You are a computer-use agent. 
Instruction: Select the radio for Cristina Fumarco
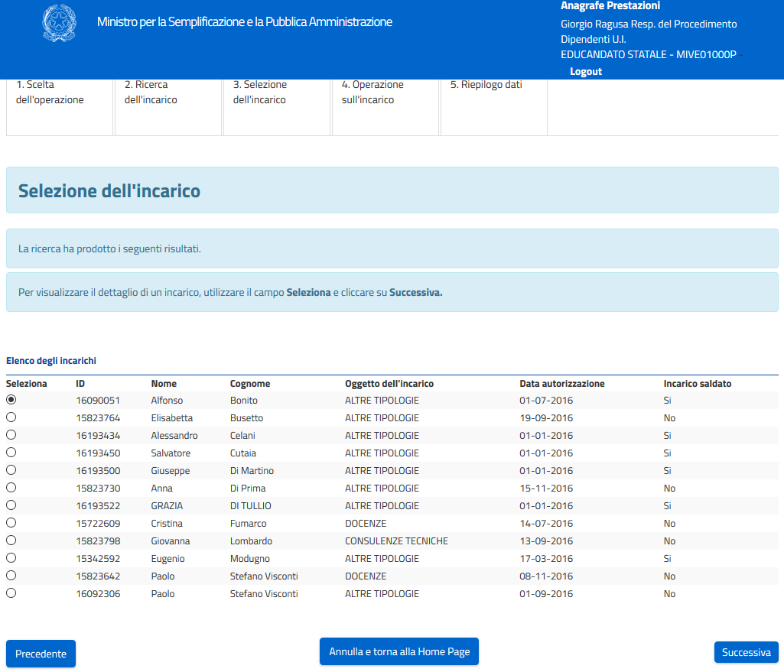pyautogui.click(x=11, y=523)
